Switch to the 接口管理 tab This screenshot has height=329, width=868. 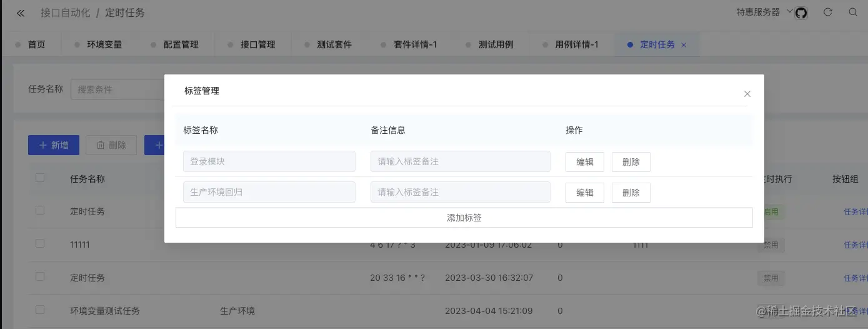point(258,44)
